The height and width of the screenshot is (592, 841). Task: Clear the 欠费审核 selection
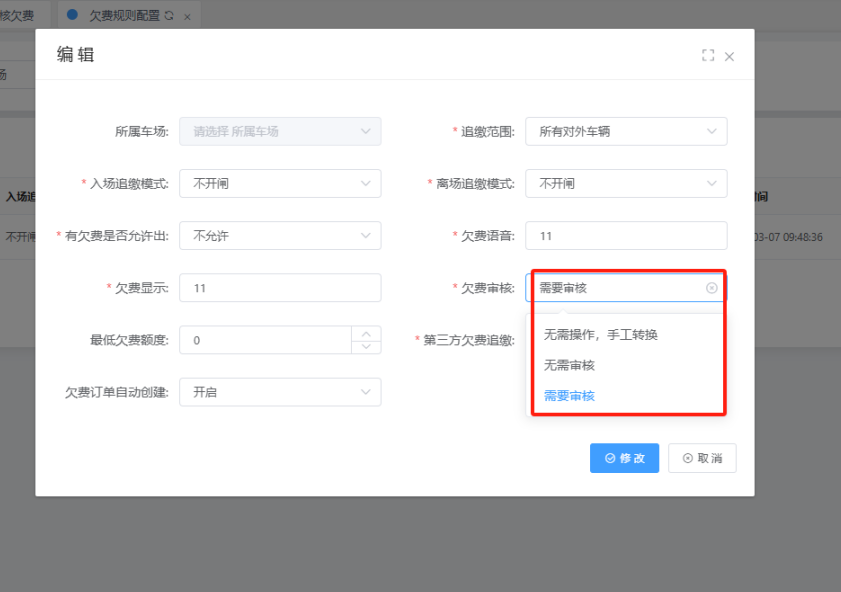(712, 288)
